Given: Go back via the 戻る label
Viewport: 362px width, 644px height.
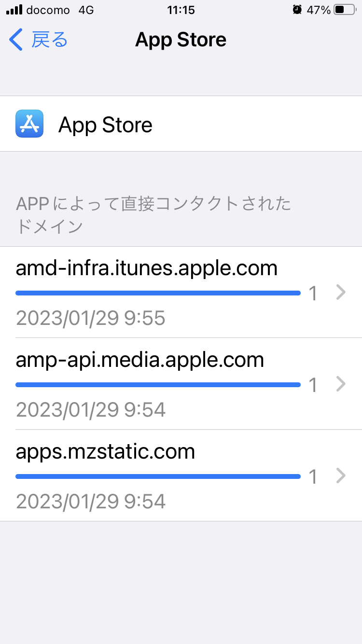Looking at the screenshot, I should coord(50,40).
